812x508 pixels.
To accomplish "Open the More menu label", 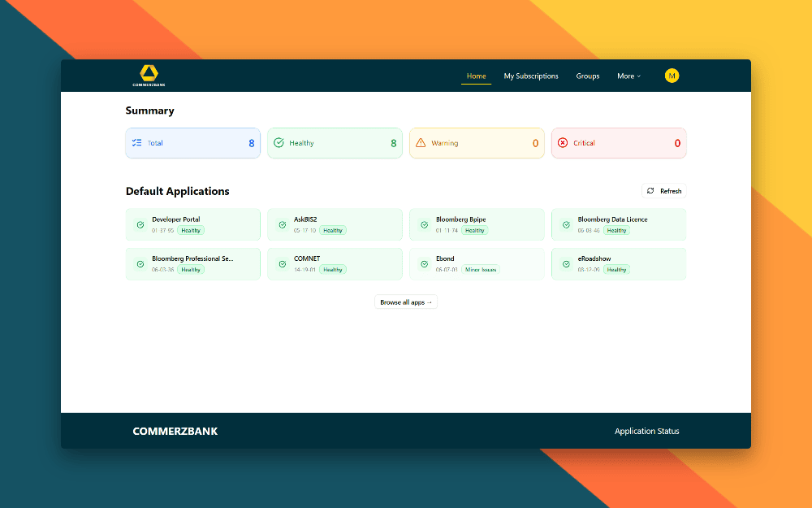I will coord(625,76).
